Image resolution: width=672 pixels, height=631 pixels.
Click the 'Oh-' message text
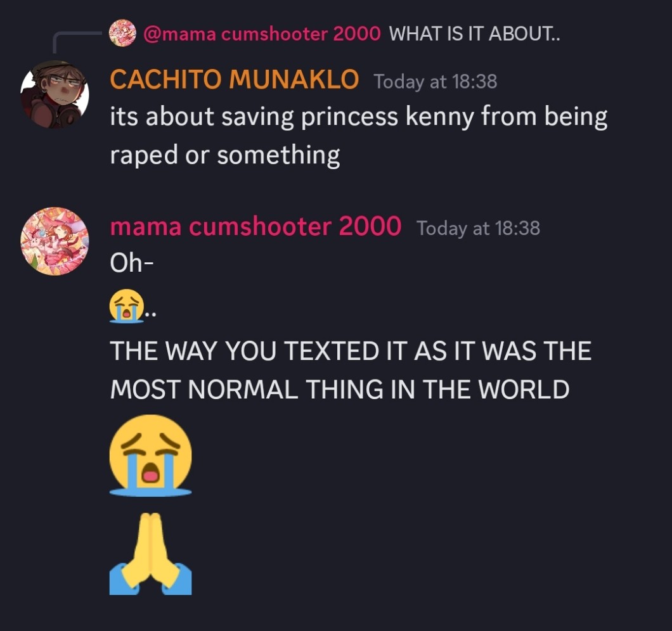pyautogui.click(x=131, y=264)
